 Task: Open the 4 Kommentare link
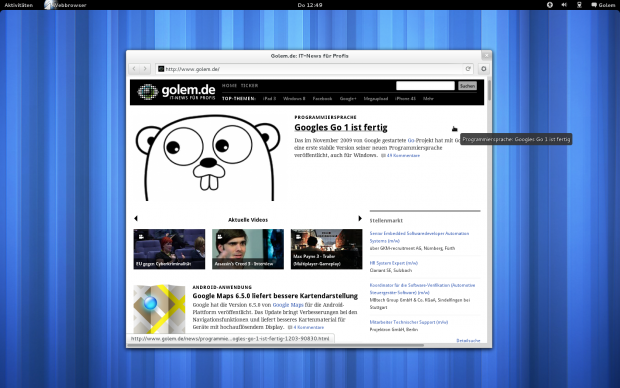coord(309,327)
